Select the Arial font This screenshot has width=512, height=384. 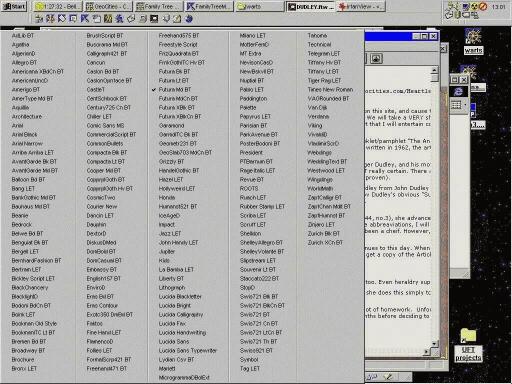[17, 125]
